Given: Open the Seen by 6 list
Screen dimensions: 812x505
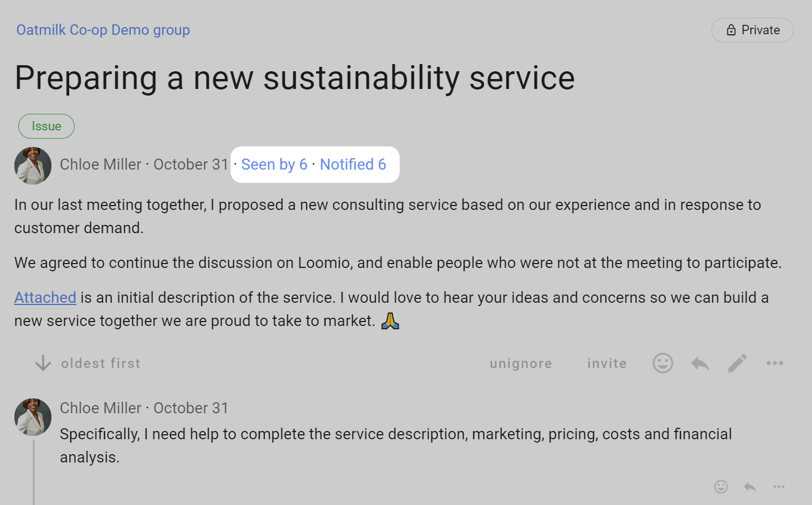Looking at the screenshot, I should pos(274,164).
